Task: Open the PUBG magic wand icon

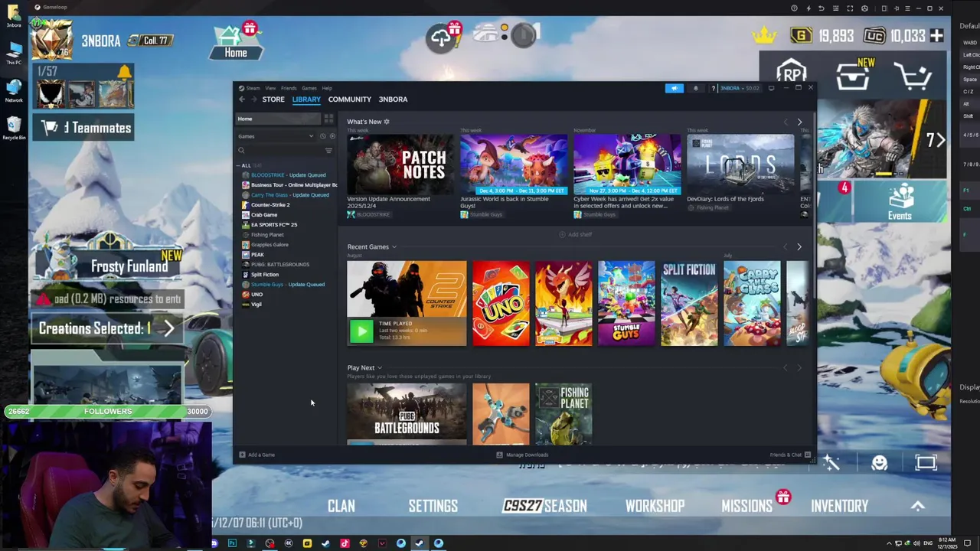Action: 831,462
